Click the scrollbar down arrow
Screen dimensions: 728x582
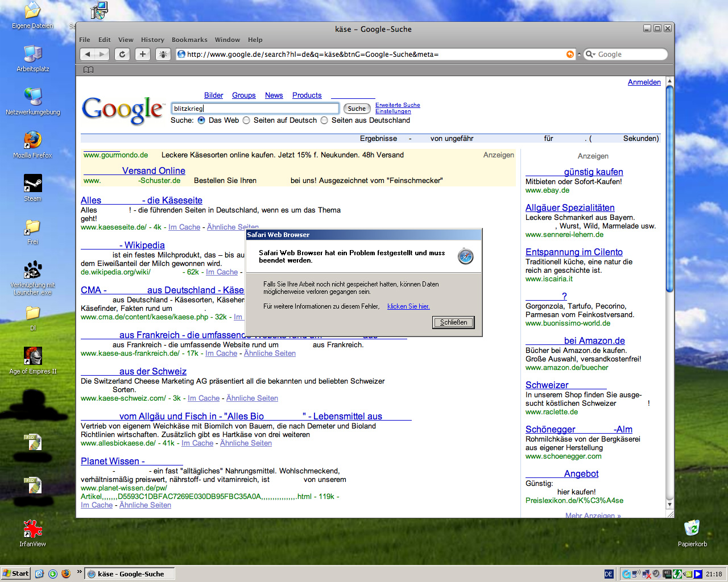pyautogui.click(x=669, y=505)
